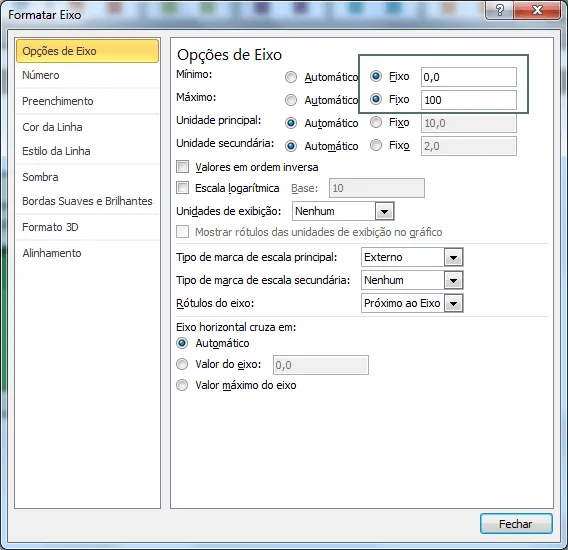Select Automático radio for Mínimo
The image size is (568, 550).
coord(291,77)
